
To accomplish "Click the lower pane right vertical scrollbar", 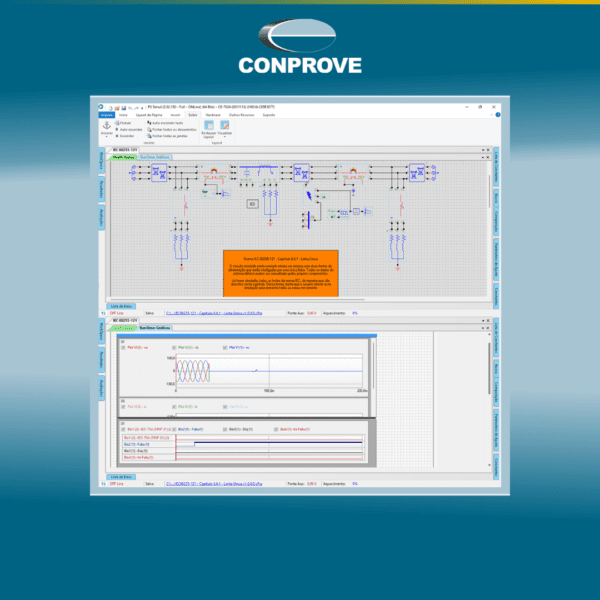I will click(x=489, y=368).
